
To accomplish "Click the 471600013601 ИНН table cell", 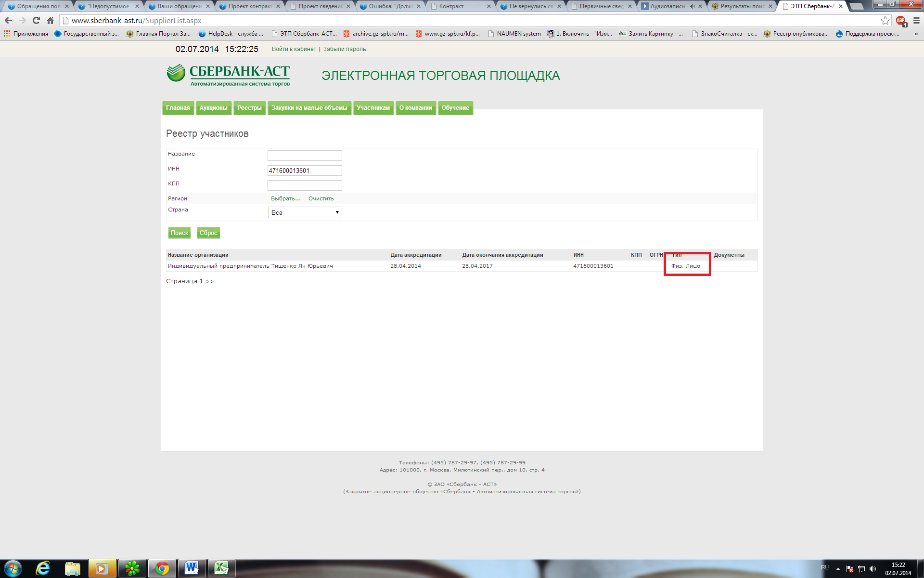I will (x=593, y=266).
